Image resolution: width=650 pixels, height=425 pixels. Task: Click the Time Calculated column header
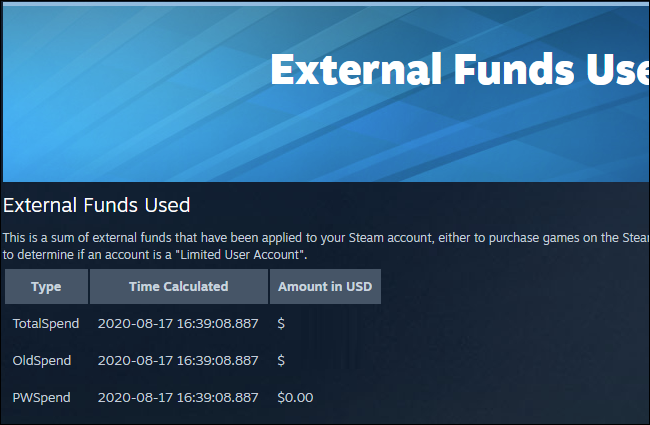tap(178, 286)
